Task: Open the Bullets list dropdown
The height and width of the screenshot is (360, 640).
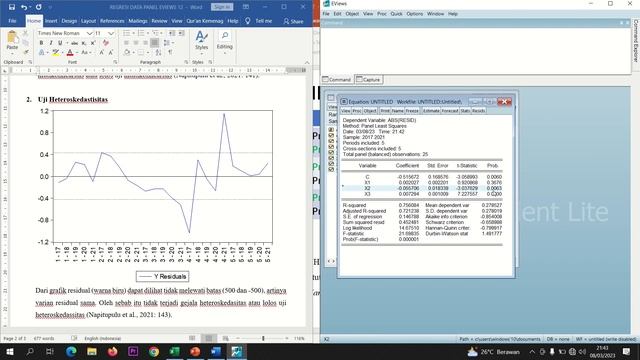Action: (133, 33)
